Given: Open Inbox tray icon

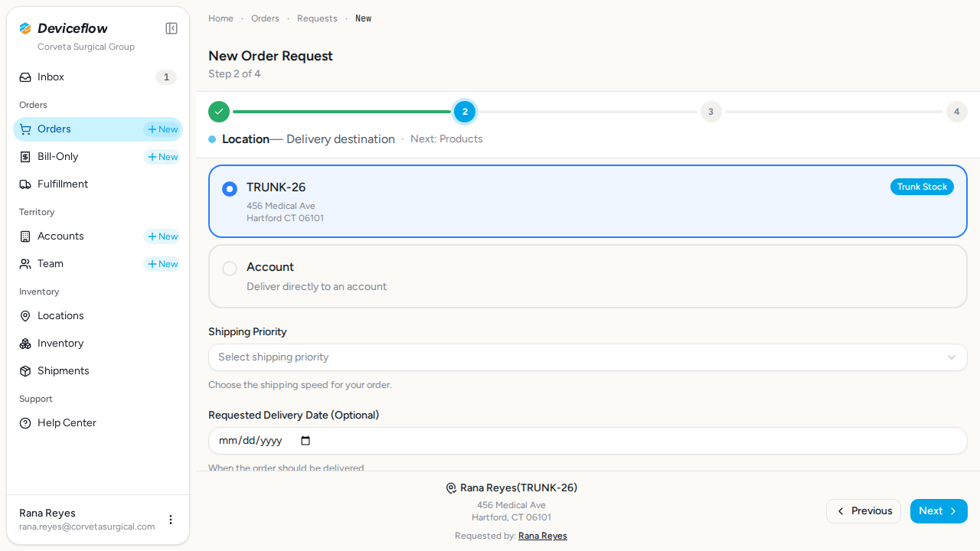Looking at the screenshot, I should tap(25, 77).
